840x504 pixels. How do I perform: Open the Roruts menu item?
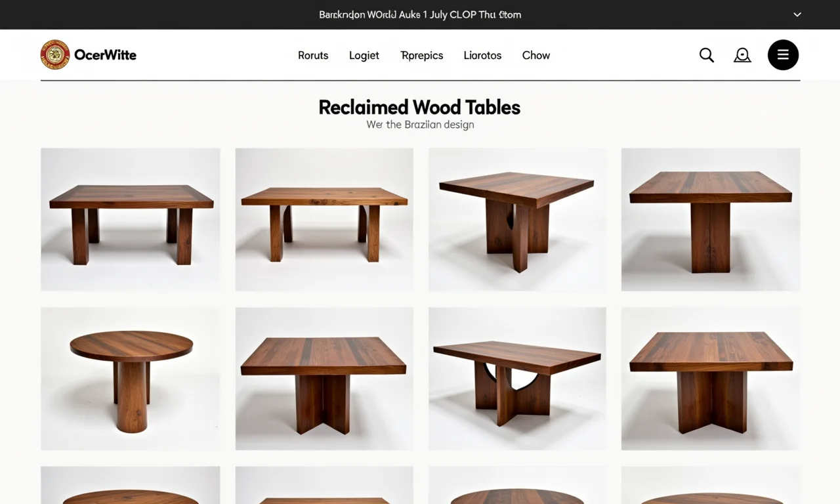click(313, 55)
